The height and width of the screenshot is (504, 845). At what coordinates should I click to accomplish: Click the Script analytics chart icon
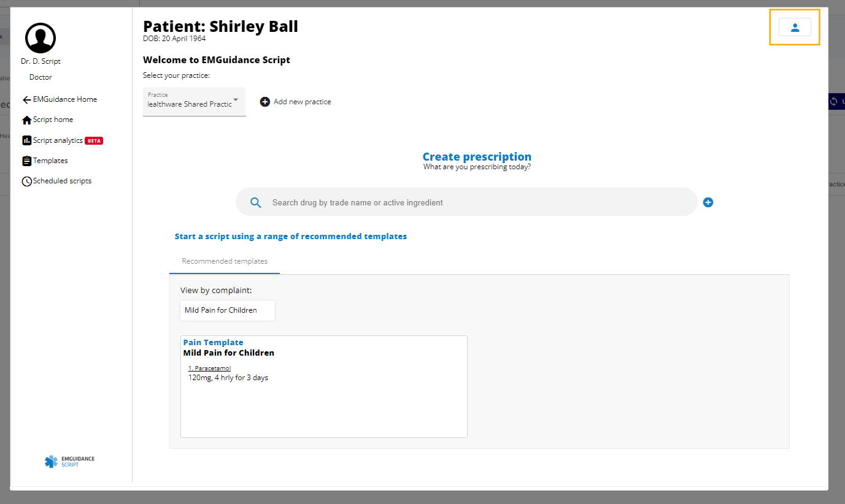26,140
